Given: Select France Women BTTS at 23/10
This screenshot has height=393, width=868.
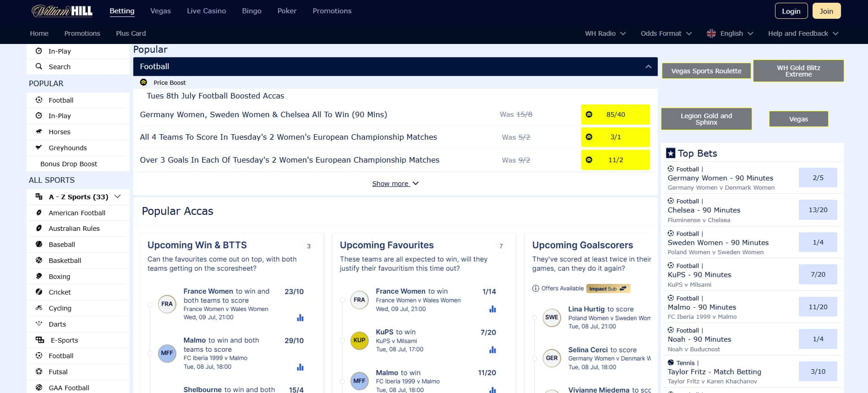Looking at the screenshot, I should pyautogui.click(x=294, y=291).
